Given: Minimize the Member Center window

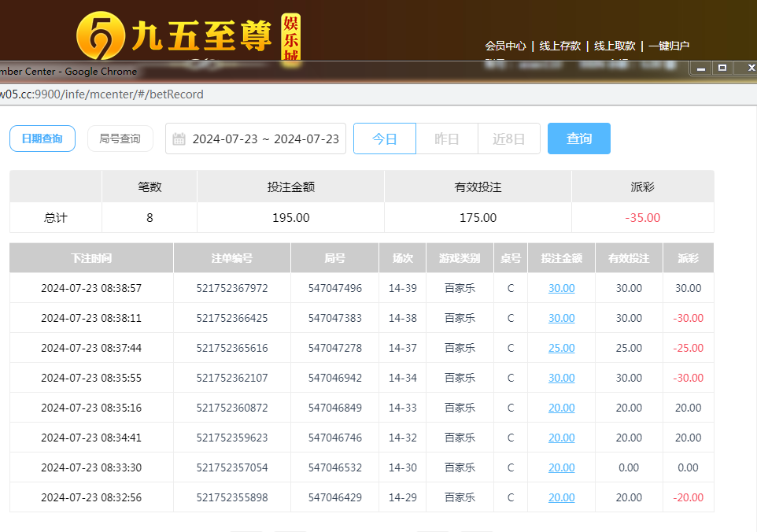Looking at the screenshot, I should [700, 69].
